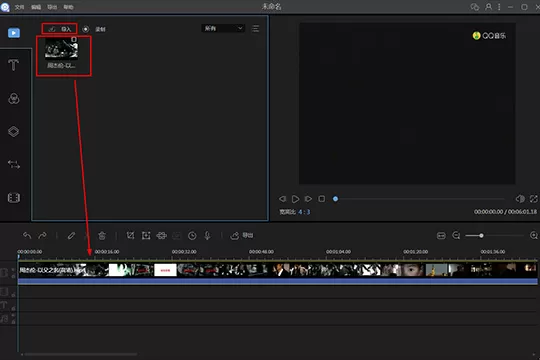Open the Filters panel with overlapping circles icon
Viewport: 540px width, 360px height.
13,99
